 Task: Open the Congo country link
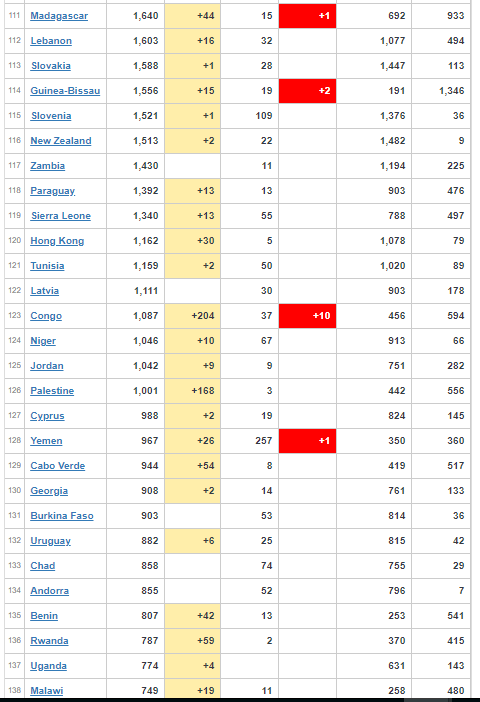pyautogui.click(x=46, y=316)
